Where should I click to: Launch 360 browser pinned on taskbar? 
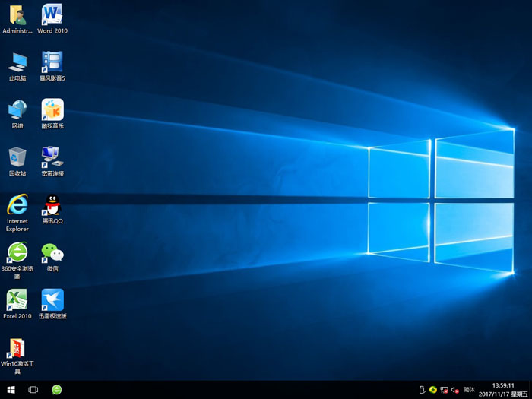point(57,389)
